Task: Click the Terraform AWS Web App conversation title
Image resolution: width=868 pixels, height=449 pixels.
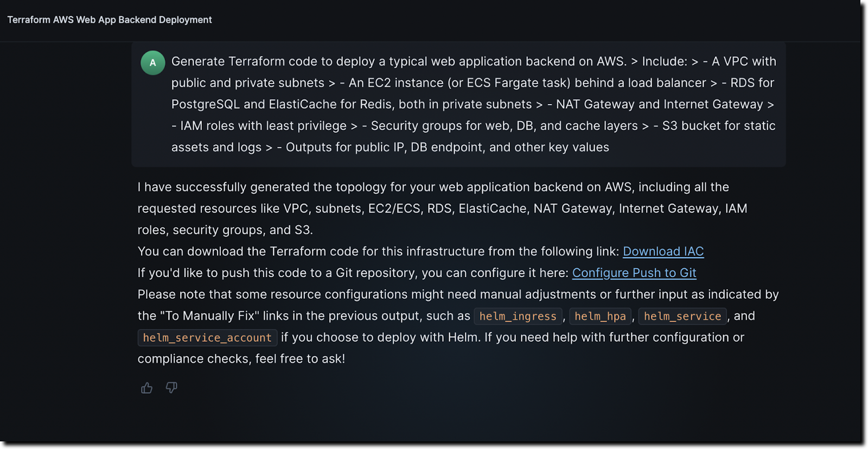Action: click(x=110, y=20)
